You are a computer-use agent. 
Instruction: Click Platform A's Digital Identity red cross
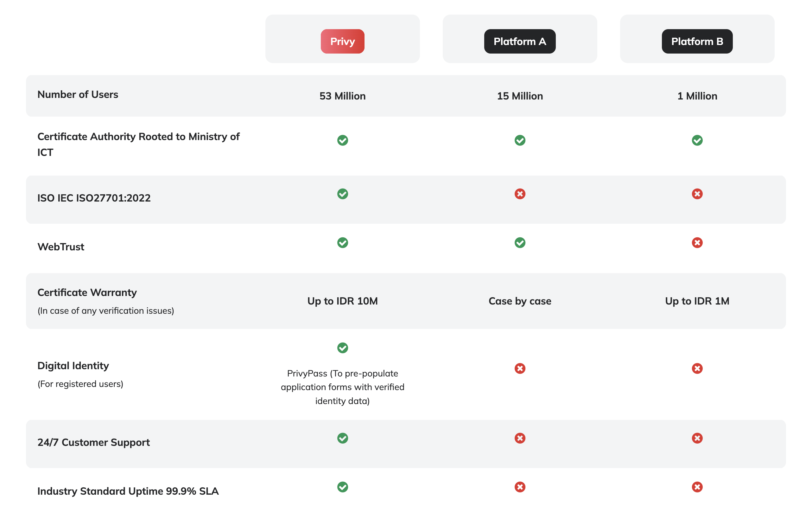520,368
